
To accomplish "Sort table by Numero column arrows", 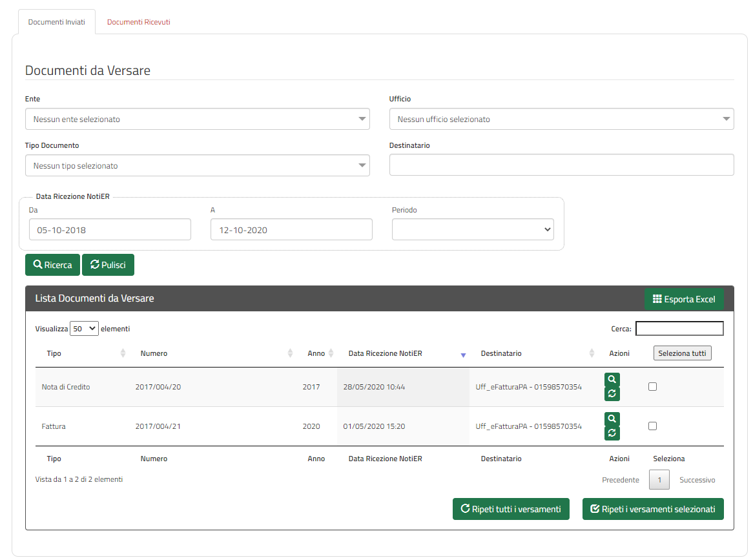I will 290,353.
